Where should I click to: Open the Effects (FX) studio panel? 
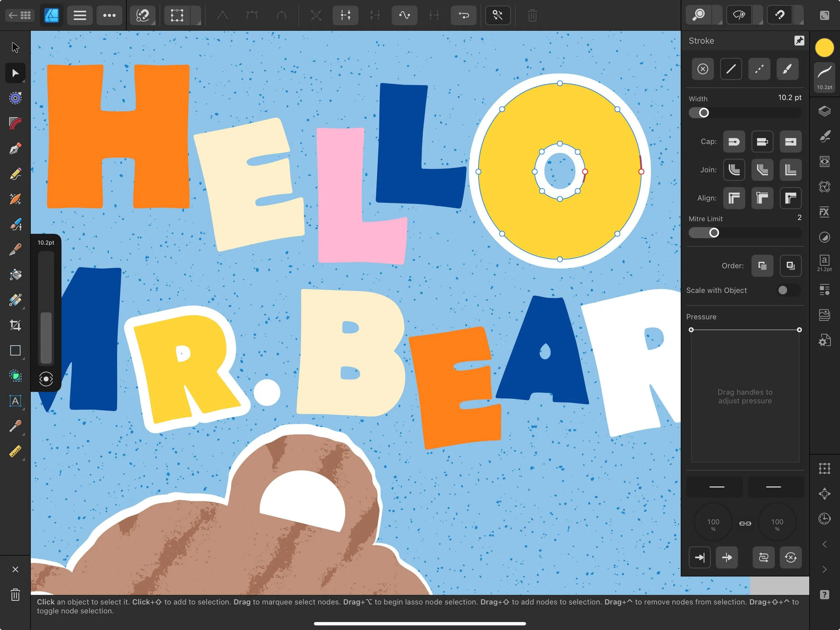825,212
